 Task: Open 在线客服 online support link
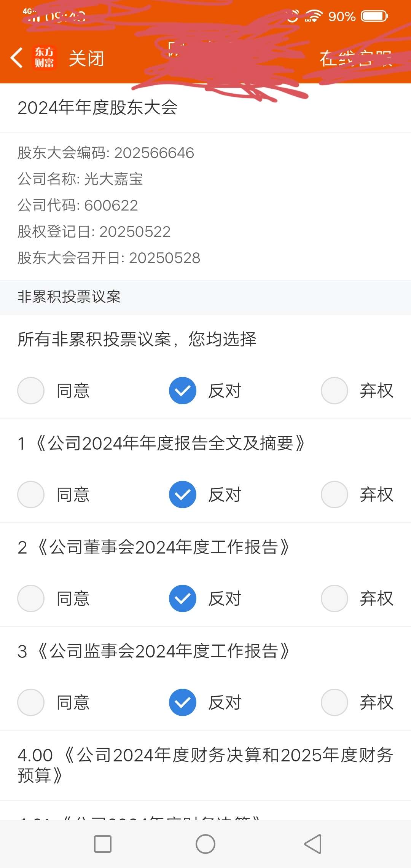[356, 58]
